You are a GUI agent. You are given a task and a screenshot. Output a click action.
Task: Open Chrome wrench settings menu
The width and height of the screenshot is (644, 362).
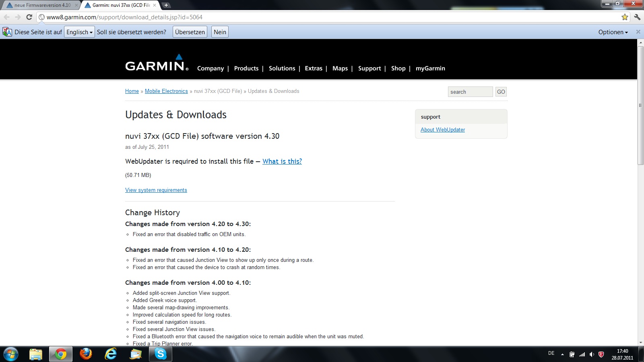(x=637, y=17)
